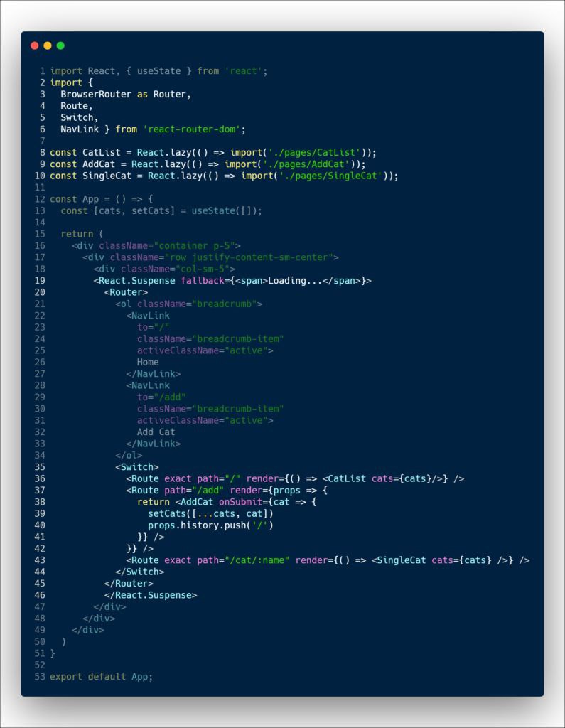Click the "Switch," import on line 5
This screenshot has height=728, width=565.
point(79,117)
